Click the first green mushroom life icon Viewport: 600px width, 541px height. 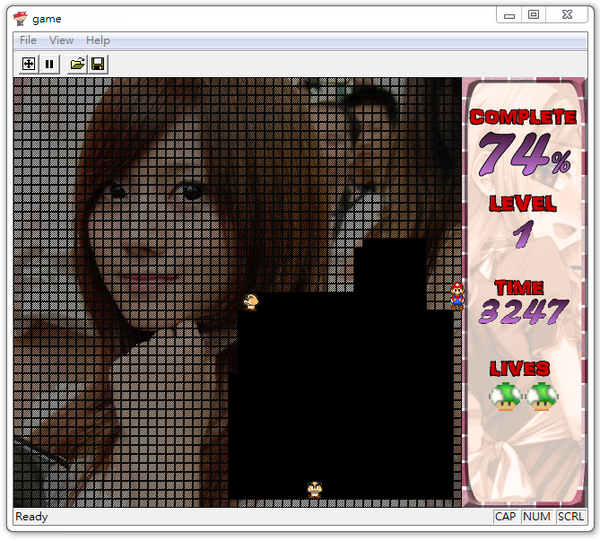(x=505, y=396)
